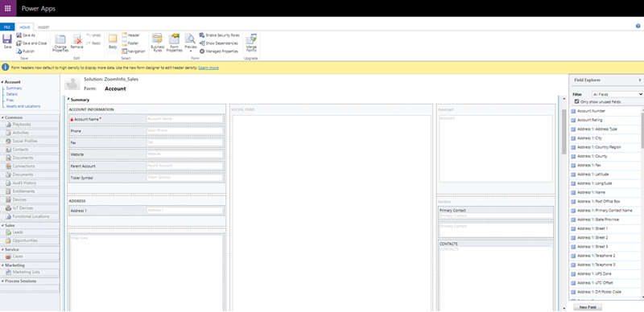The height and width of the screenshot is (312, 644).
Task: Collapse the Service navigation group
Action: click(2, 249)
